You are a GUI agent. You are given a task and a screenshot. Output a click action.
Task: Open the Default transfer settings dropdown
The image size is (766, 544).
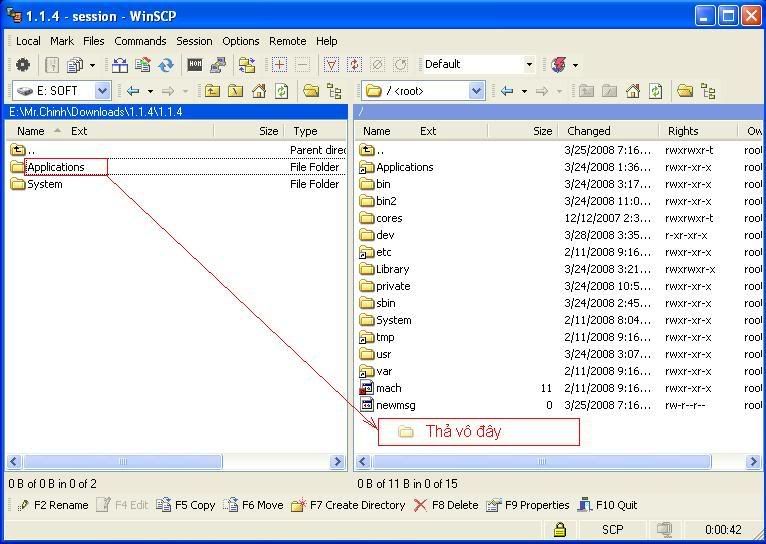pos(529,65)
